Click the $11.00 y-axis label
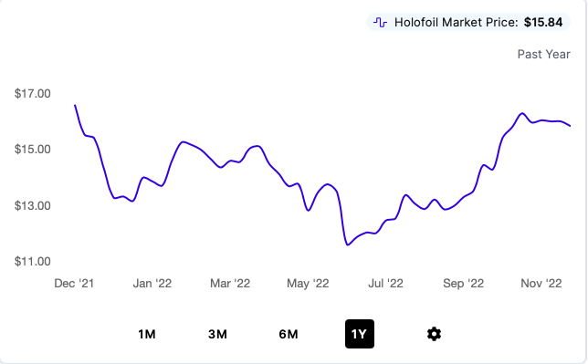The height and width of the screenshot is (364, 588). (33, 261)
